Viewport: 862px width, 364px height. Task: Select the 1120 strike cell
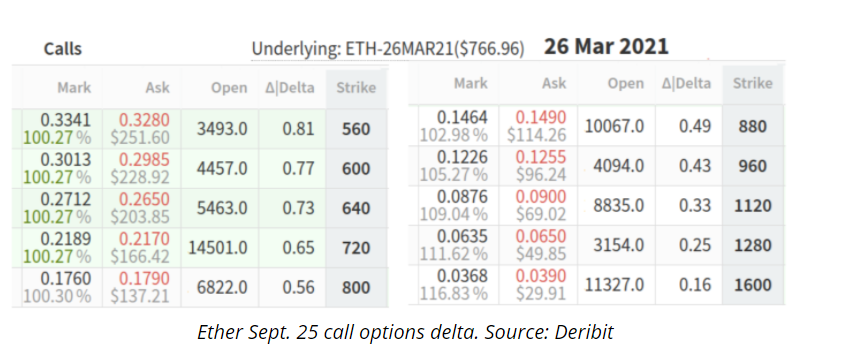tap(753, 206)
